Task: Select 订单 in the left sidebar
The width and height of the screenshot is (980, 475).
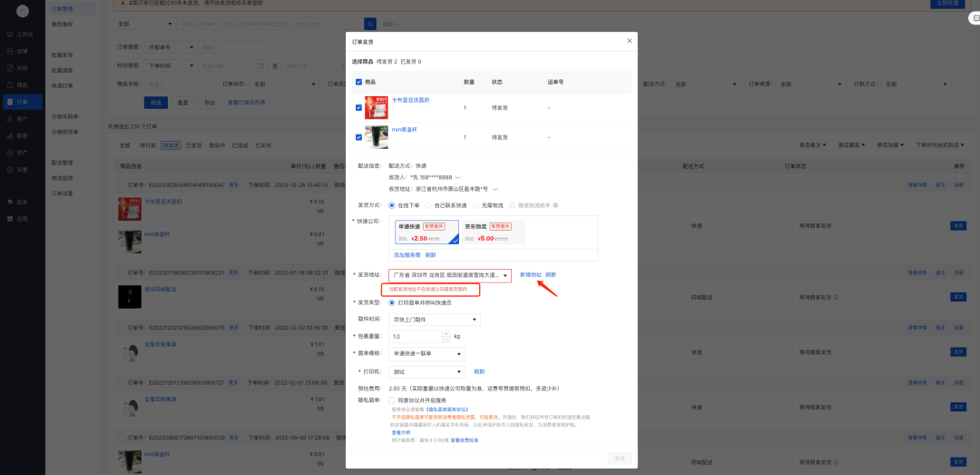Action: (23, 102)
